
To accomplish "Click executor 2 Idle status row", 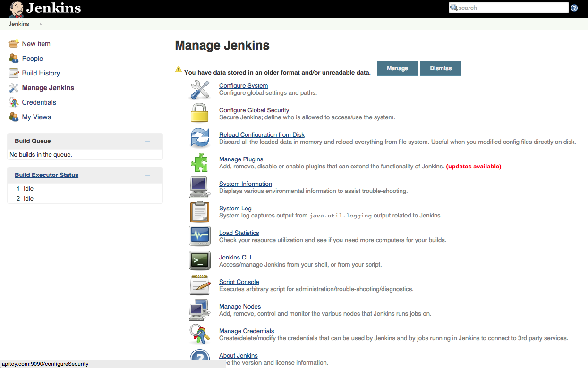I will pos(85,199).
